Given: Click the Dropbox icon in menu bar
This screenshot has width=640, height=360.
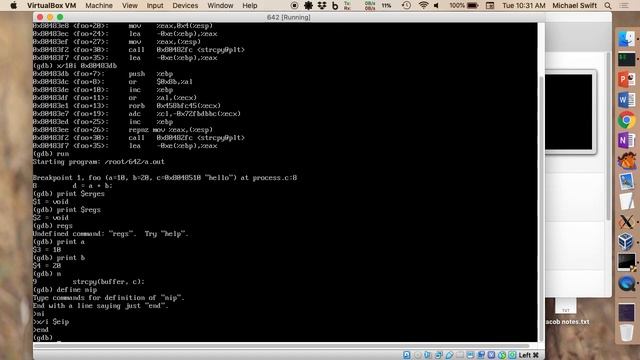Looking at the screenshot, I should pyautogui.click(x=322, y=6).
